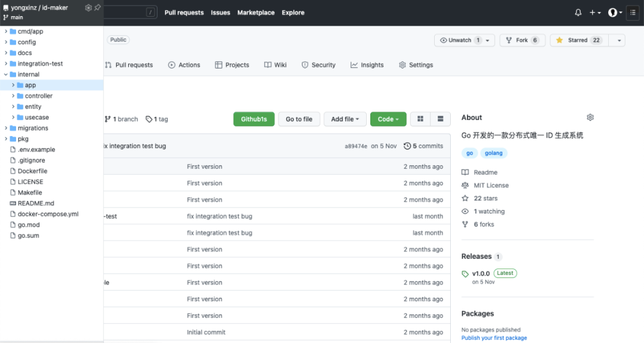644x343 pixels.
Task: Collapse the internal folder
Action: (x=6, y=75)
